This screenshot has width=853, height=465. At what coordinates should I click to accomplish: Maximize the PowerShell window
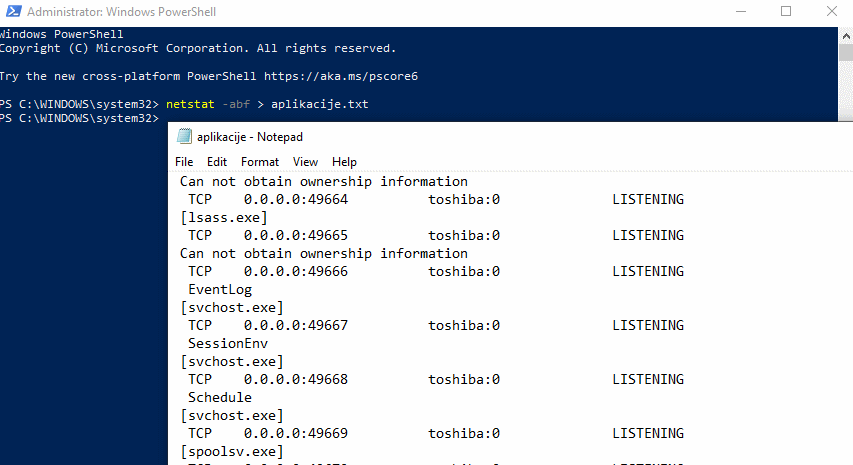(786, 13)
